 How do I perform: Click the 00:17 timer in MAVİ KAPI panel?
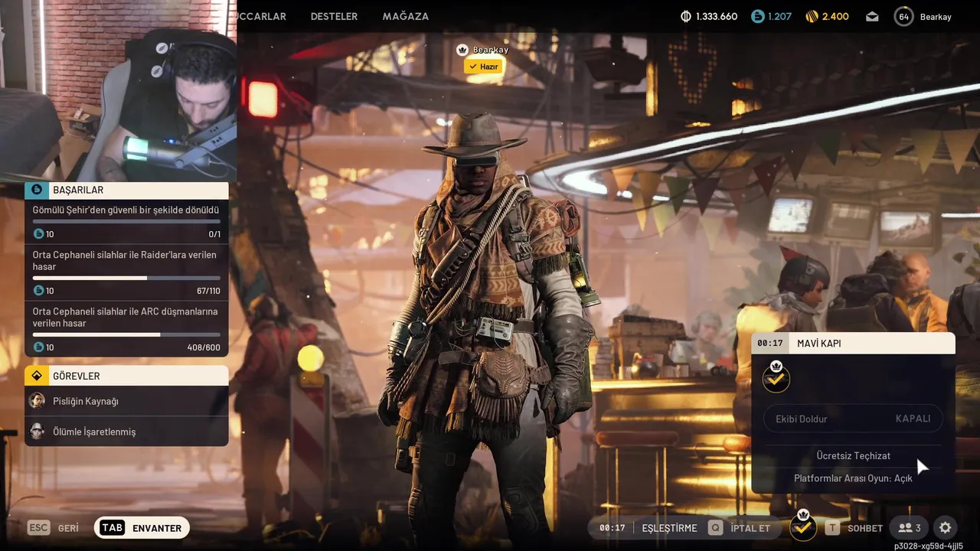(x=770, y=344)
